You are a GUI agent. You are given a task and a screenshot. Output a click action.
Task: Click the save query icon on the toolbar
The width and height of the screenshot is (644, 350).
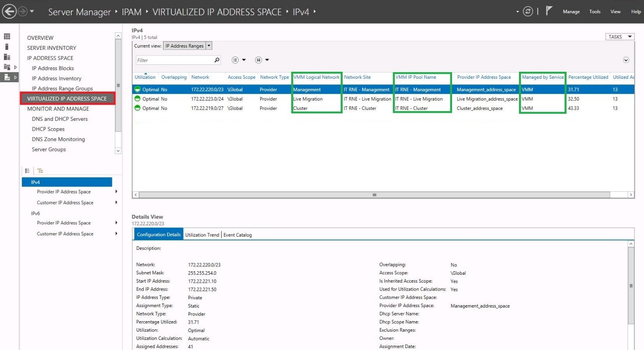[258, 59]
